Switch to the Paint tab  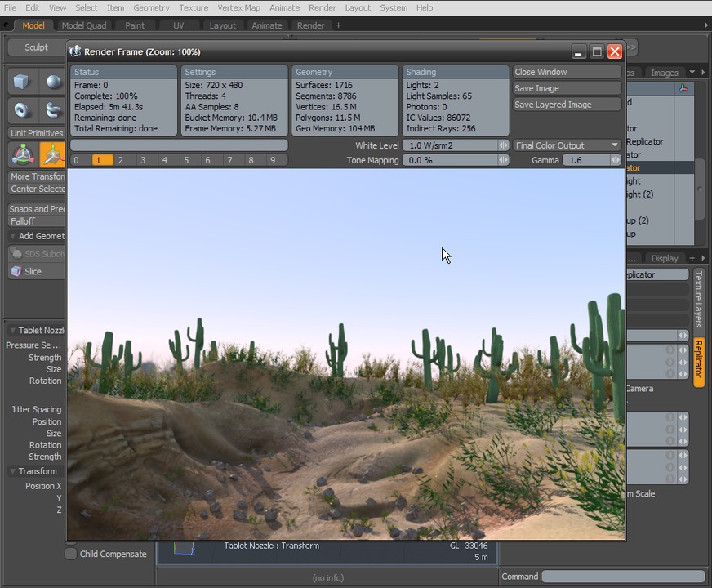pyautogui.click(x=132, y=25)
